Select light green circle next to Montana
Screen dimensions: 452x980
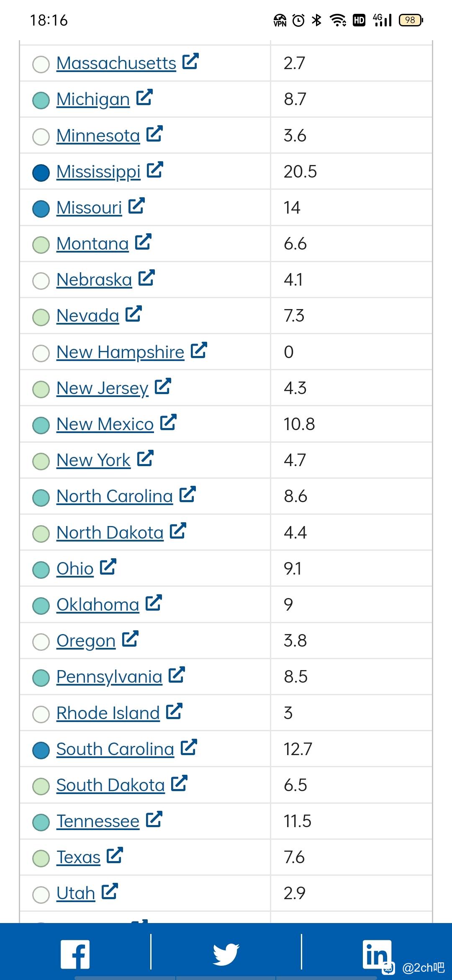pyautogui.click(x=41, y=245)
